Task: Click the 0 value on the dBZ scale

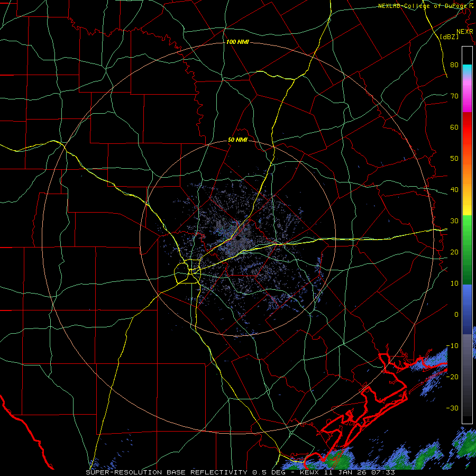Action: coord(456,315)
